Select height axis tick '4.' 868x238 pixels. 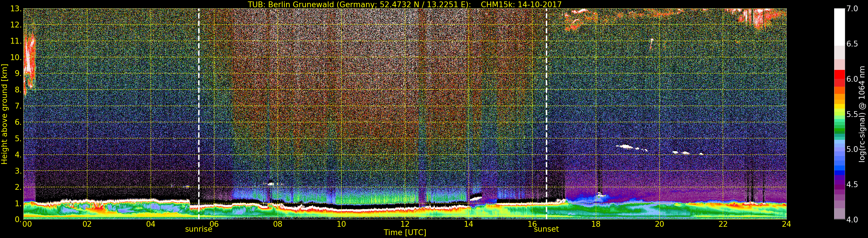[18, 155]
